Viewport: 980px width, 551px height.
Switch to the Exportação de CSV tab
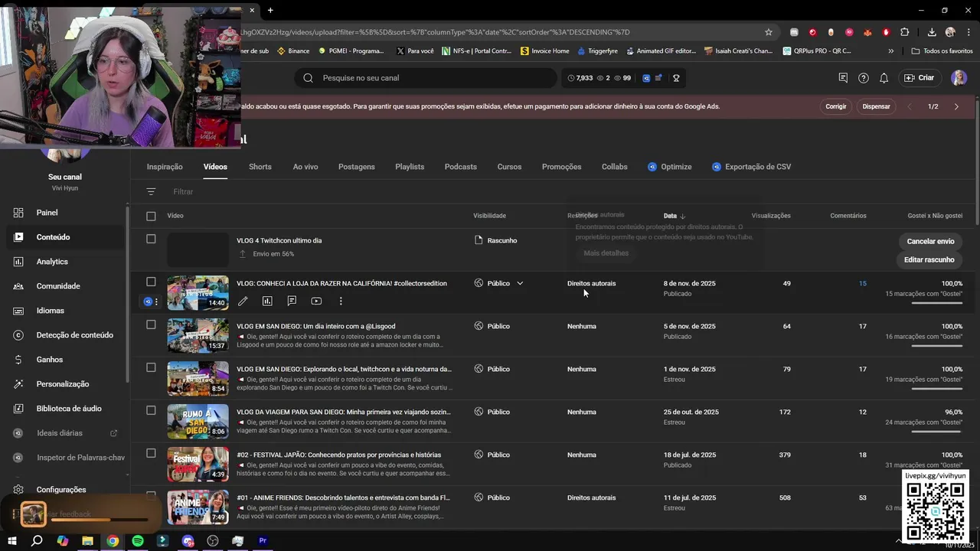(x=751, y=167)
